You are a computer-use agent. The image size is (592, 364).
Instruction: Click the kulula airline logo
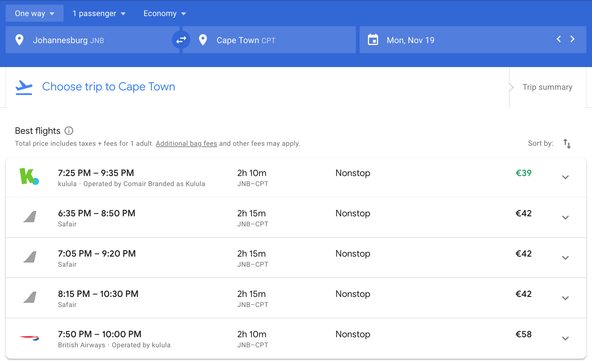pos(29,177)
